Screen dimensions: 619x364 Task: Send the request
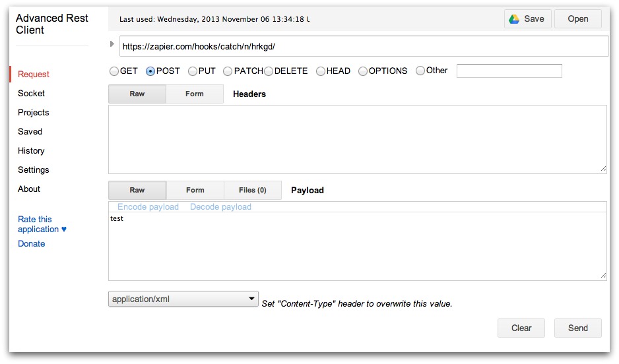(x=578, y=328)
